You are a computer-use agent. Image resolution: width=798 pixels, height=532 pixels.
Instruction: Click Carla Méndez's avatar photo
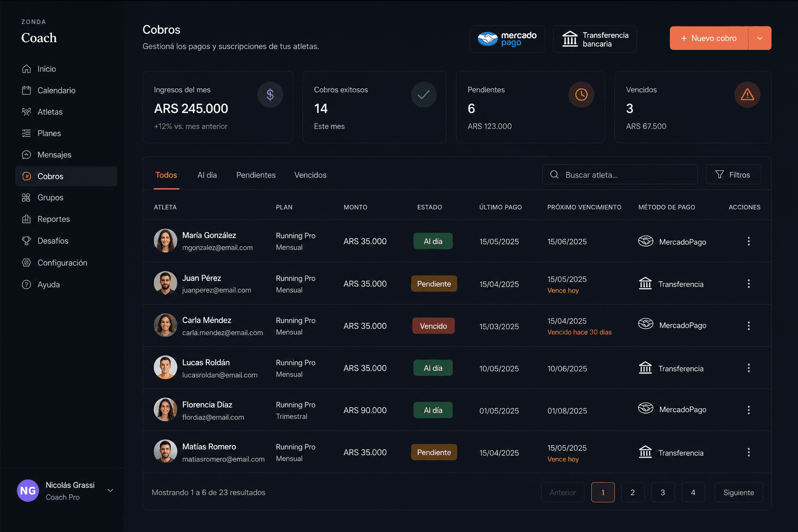click(166, 326)
